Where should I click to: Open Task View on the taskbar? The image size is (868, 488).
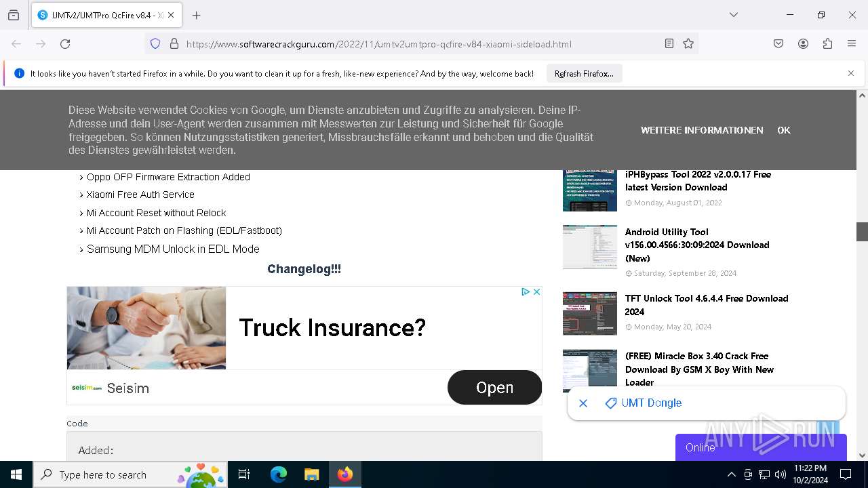[244, 474]
